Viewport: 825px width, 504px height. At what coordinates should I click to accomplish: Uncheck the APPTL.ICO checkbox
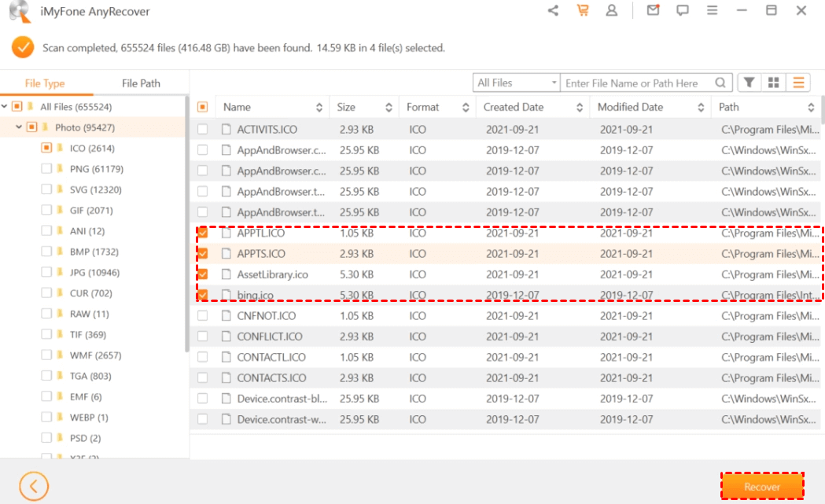coord(203,233)
